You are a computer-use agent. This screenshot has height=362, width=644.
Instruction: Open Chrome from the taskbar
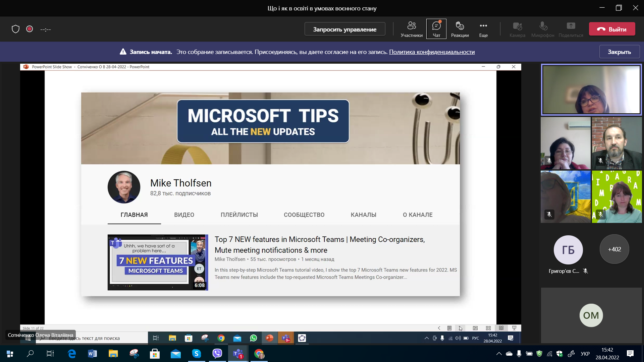259,354
